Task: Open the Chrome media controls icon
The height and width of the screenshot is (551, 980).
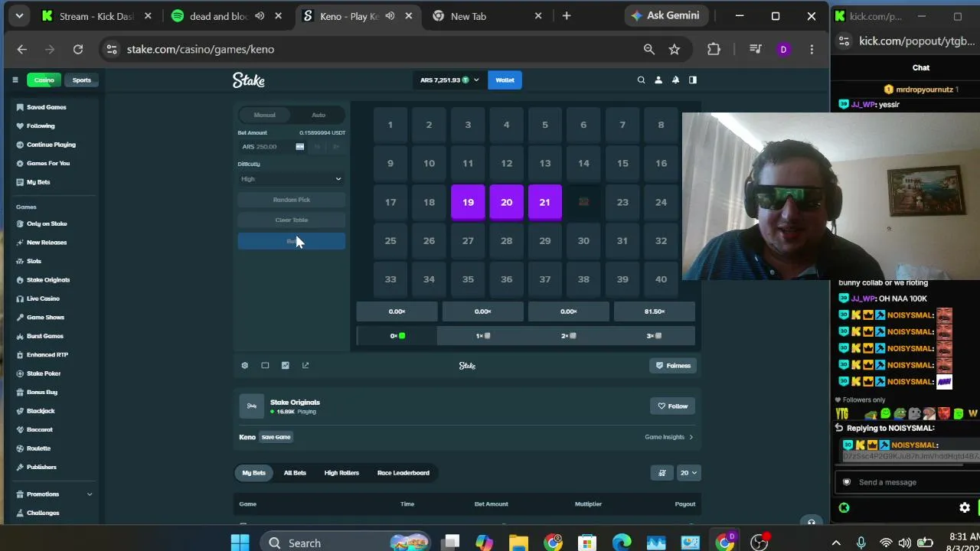Action: [x=756, y=49]
